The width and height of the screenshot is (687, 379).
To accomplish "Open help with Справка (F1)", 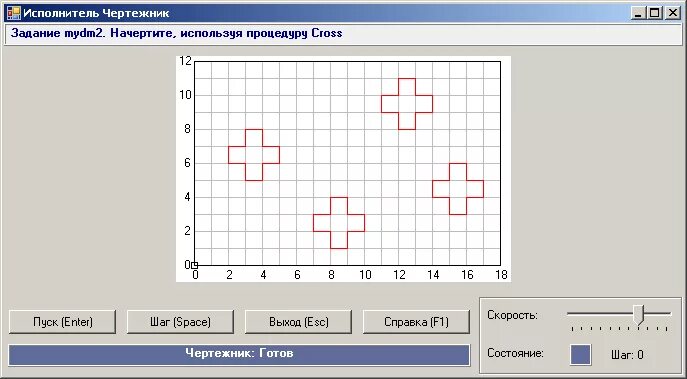I will [416, 322].
